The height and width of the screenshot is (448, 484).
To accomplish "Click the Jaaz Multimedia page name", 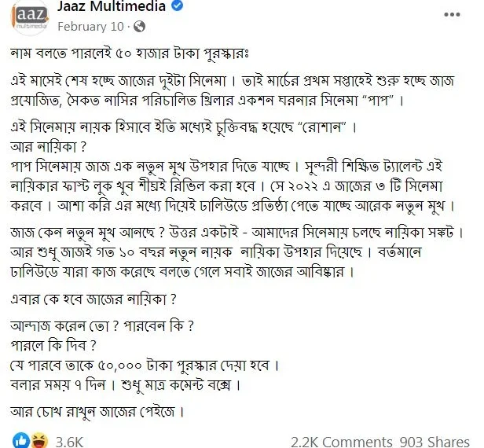I will click(112, 6).
